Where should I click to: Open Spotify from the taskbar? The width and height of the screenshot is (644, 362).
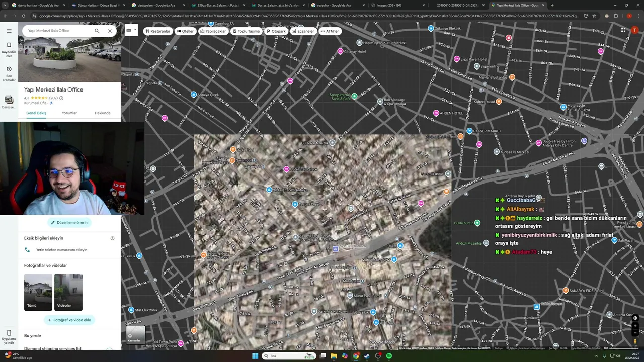pos(389,356)
